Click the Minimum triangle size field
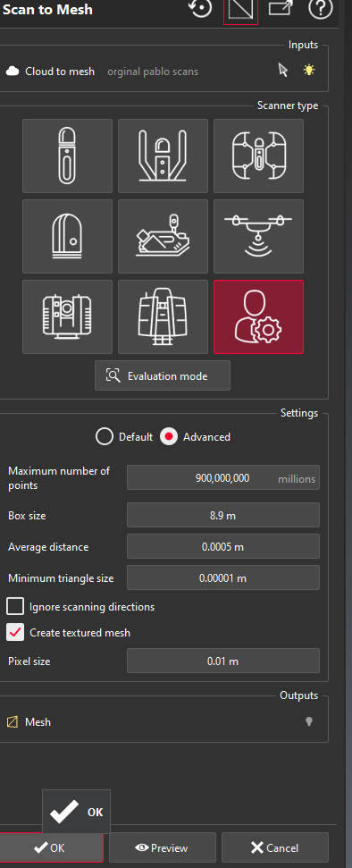 [x=223, y=578]
